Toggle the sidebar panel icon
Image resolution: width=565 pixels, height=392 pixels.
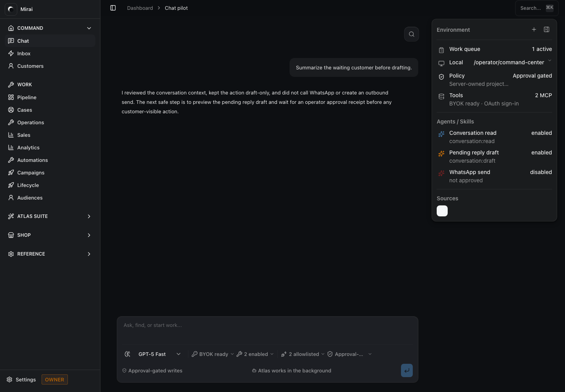(113, 8)
